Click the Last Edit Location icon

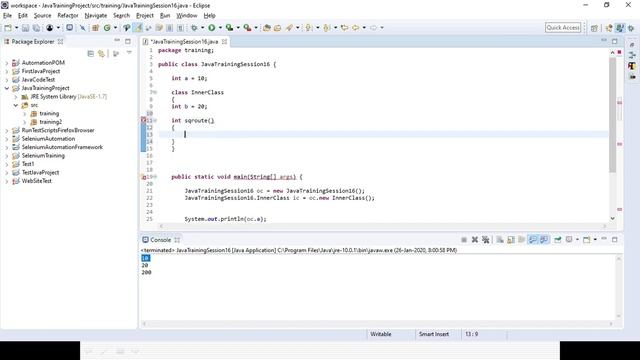pyautogui.click(x=344, y=28)
